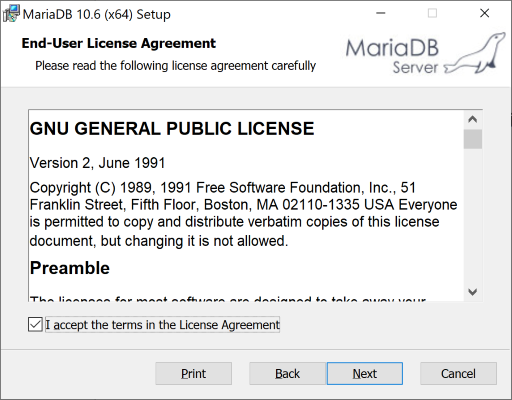Proceed with the Next button
The width and height of the screenshot is (512, 400).
click(x=365, y=373)
